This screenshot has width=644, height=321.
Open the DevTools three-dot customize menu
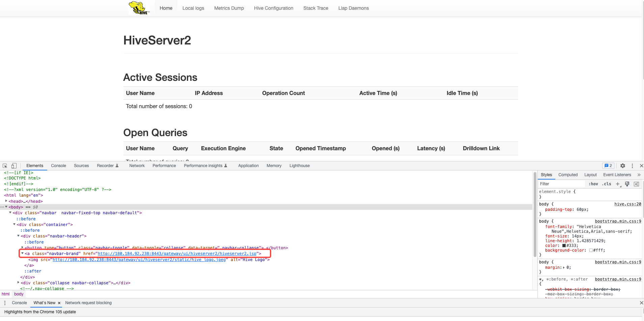pos(632,166)
